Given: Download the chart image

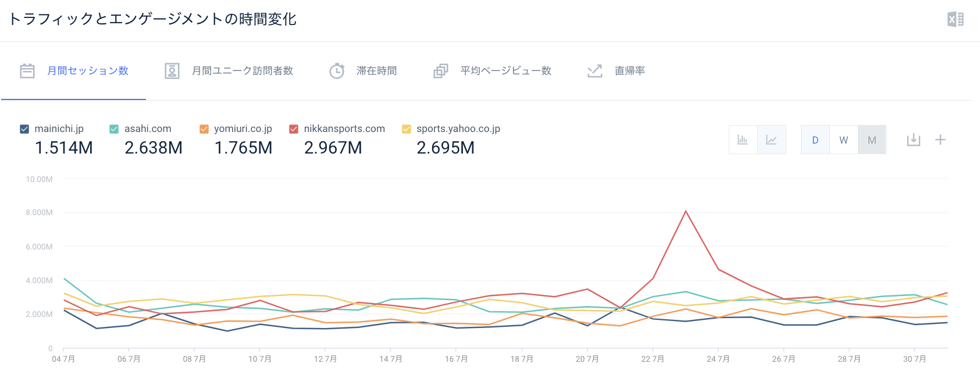Looking at the screenshot, I should (x=913, y=140).
